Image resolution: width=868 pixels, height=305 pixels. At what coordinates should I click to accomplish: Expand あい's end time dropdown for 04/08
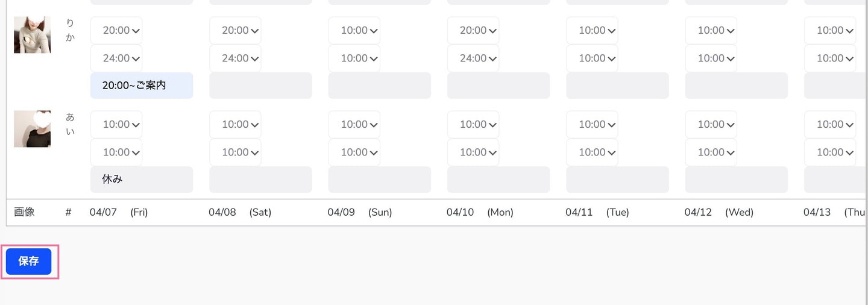tap(235, 152)
